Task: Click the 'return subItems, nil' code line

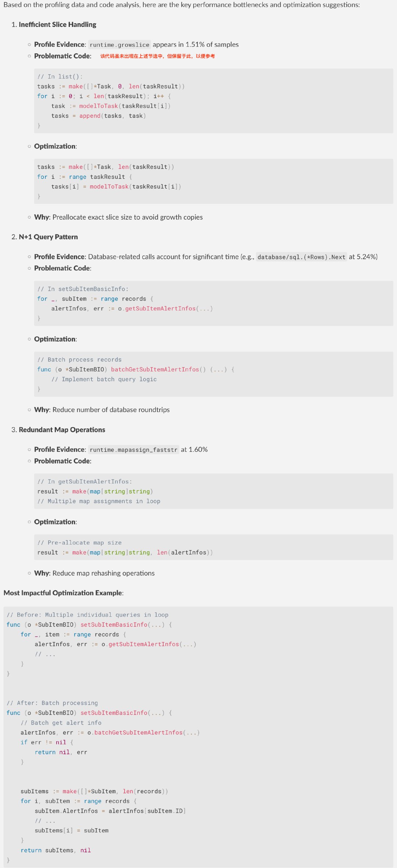Action: tap(56, 850)
